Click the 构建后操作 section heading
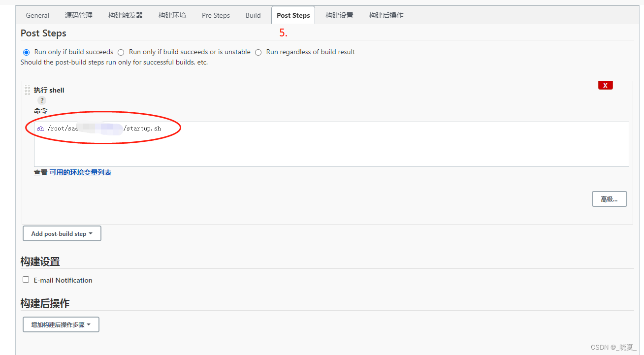The image size is (644, 355). [45, 303]
